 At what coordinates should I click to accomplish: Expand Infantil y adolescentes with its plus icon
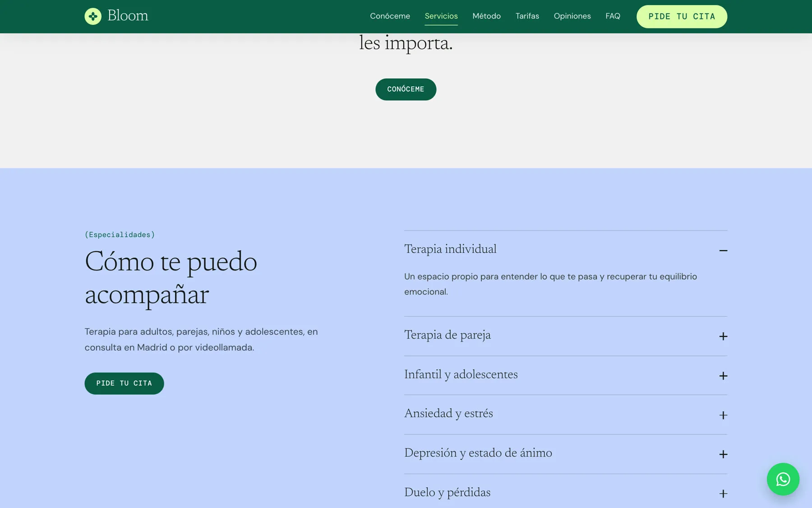(x=723, y=376)
